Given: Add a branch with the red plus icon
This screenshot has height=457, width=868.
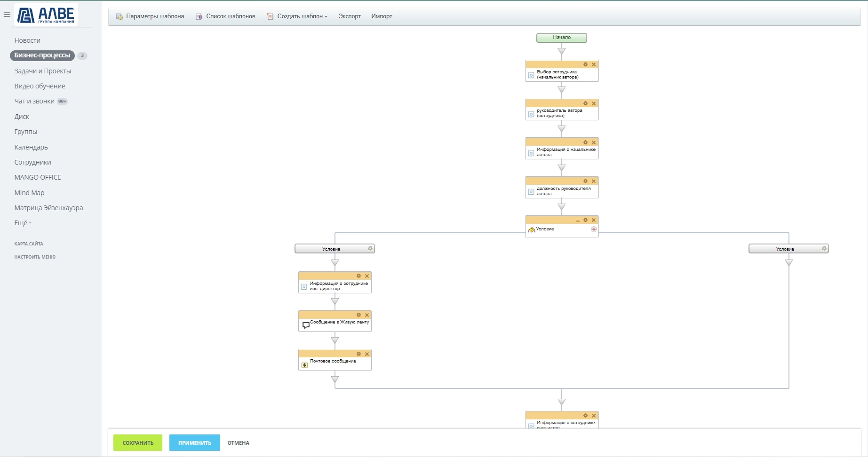Looking at the screenshot, I should (x=594, y=229).
